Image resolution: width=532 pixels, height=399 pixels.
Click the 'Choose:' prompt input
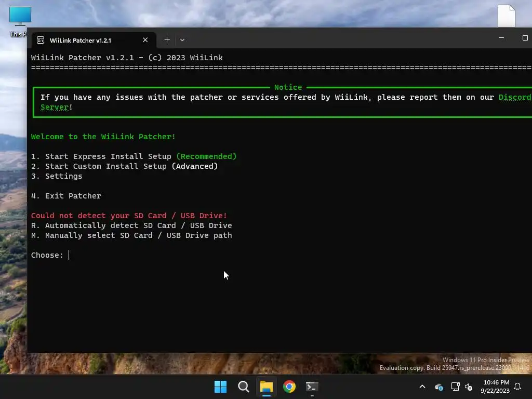(50, 255)
